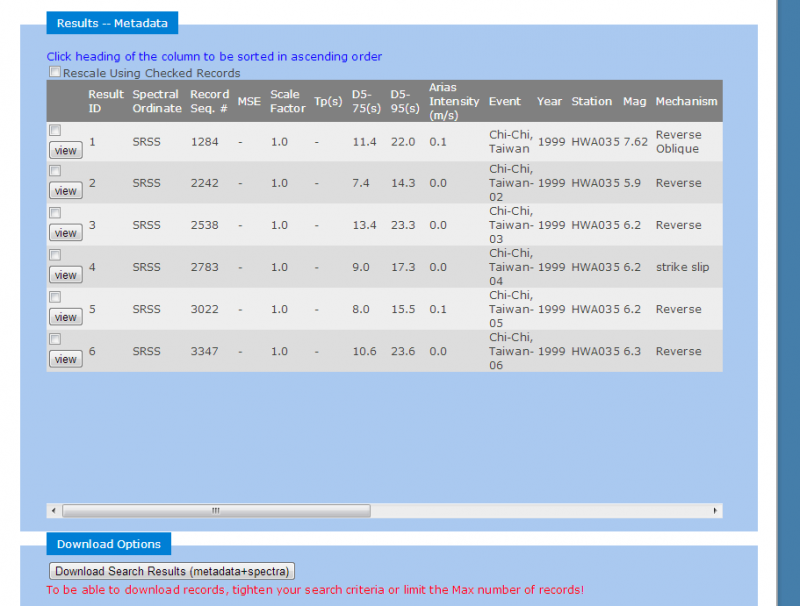
Task: Click the Chi-Chi, Taiwan-04 event cell
Action: [x=511, y=267]
